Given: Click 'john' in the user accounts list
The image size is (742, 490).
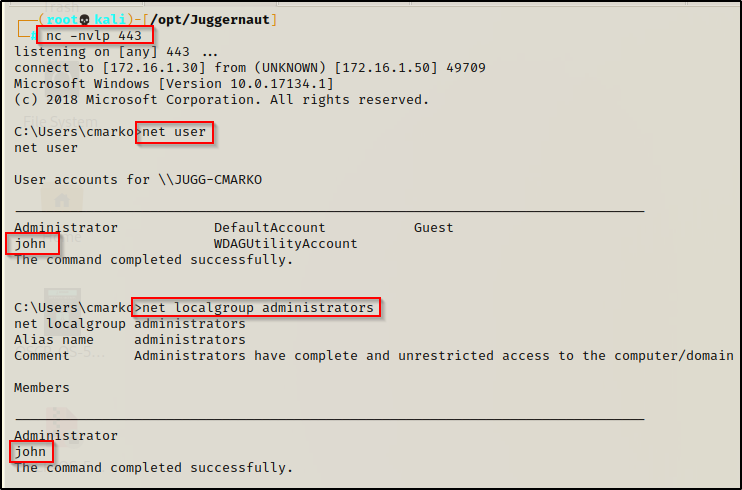Looking at the screenshot, I should pyautogui.click(x=32, y=243).
